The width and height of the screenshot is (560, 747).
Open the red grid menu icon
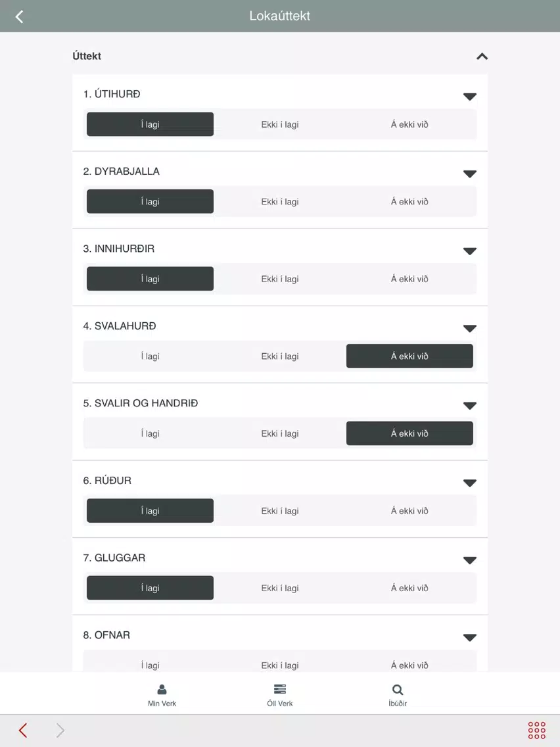[536, 730]
